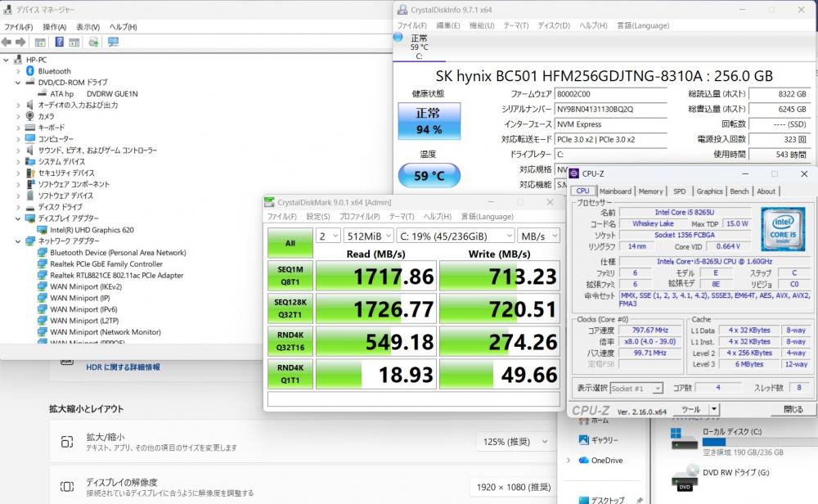The width and height of the screenshot is (818, 504).
Task: Open the Socket #1 selection dropdown in CPU-Z
Action: (636, 388)
